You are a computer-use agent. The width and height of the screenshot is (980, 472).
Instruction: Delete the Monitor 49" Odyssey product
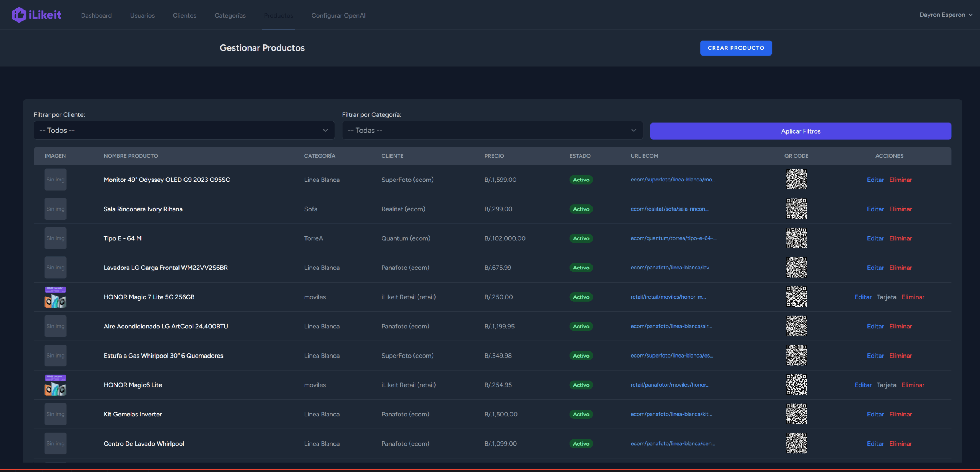tap(900, 180)
